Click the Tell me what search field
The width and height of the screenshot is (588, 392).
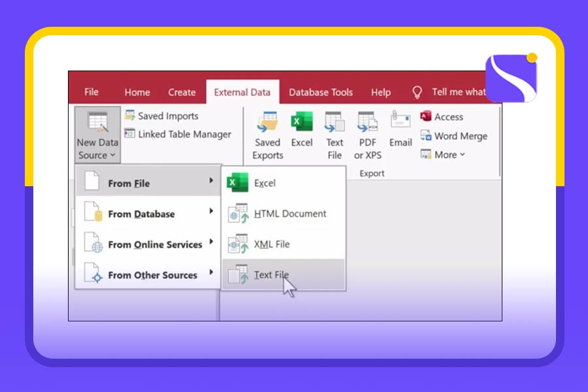click(459, 92)
